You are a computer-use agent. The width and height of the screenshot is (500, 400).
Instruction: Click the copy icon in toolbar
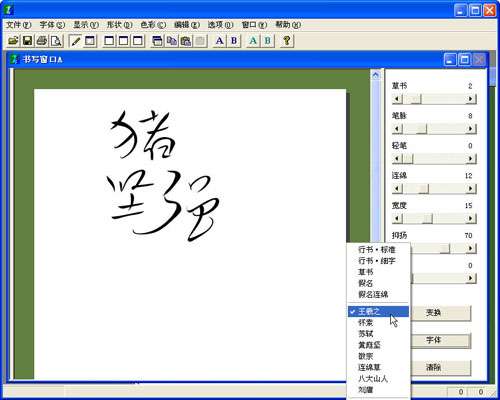[172, 41]
